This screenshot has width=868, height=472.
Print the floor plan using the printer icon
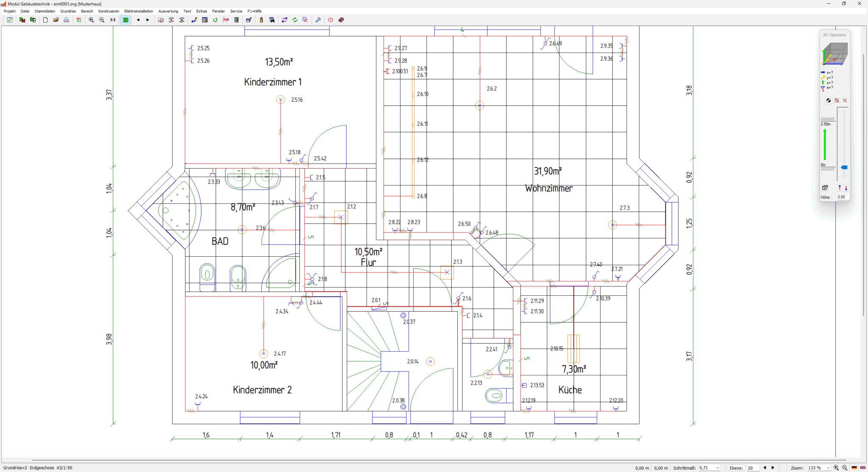click(66, 20)
